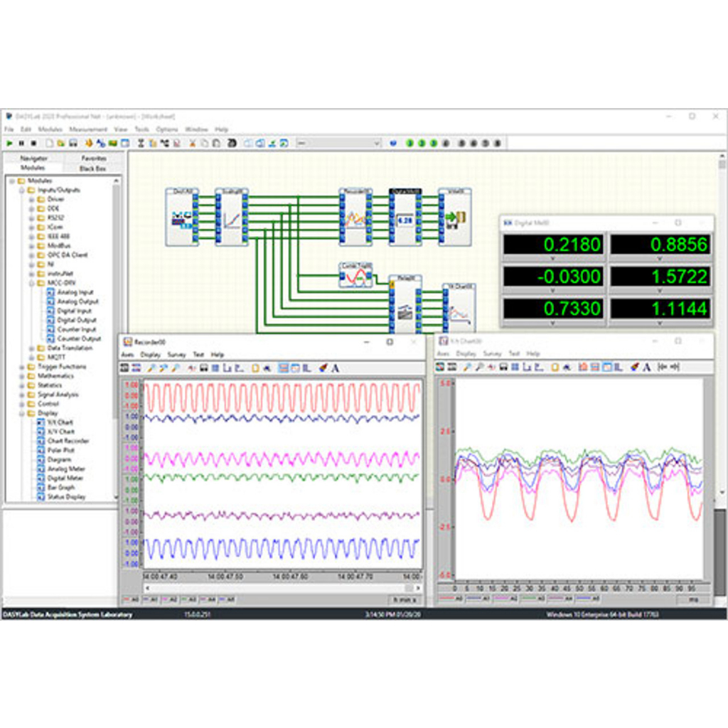
Task: Collapse the MCC-DRV folder node
Action: [x=31, y=283]
